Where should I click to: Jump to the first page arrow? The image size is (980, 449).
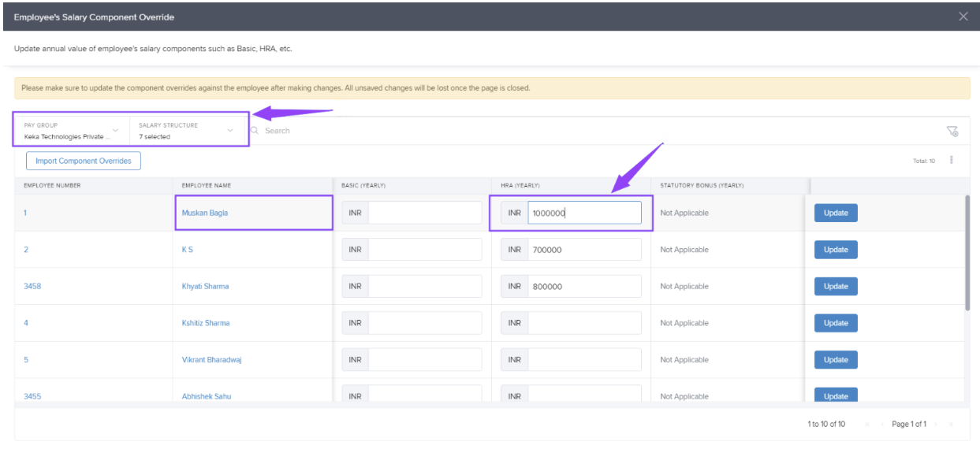coord(867,425)
